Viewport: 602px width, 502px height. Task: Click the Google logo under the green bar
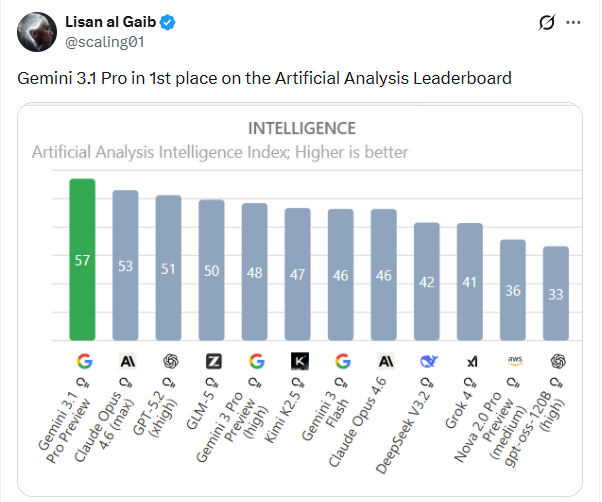(x=82, y=361)
